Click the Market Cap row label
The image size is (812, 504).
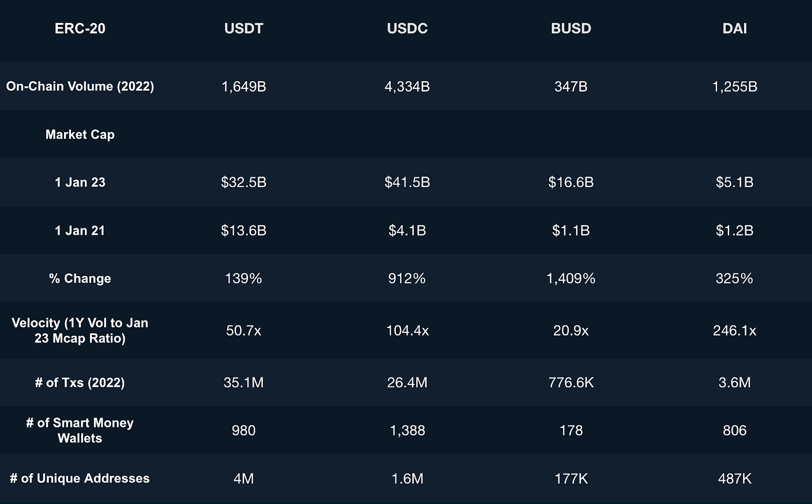(80, 134)
